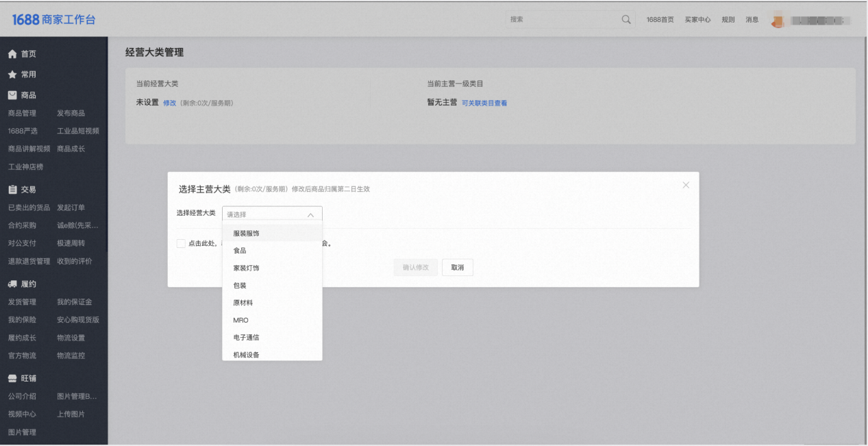The height and width of the screenshot is (446, 868).
Task: Click the star icon beside 常用
Action: pos(12,75)
